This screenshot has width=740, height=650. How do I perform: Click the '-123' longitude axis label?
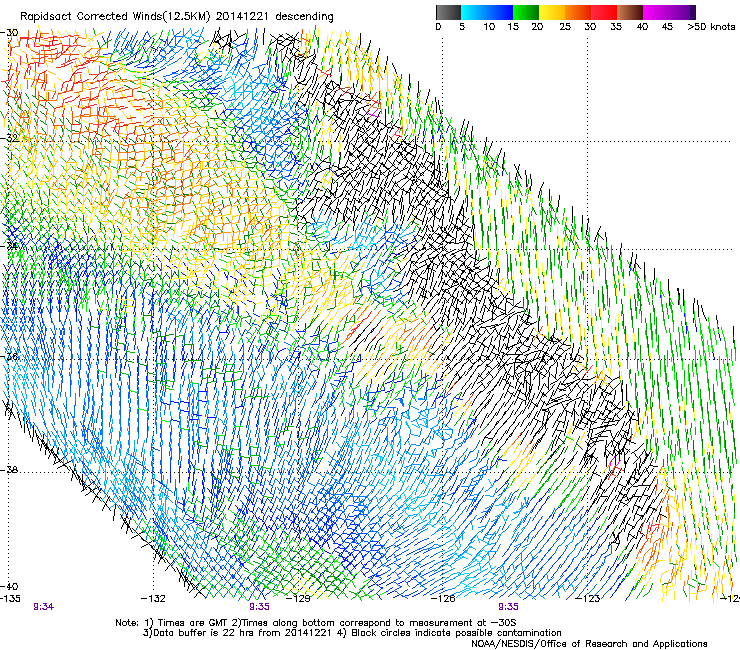coord(588,599)
